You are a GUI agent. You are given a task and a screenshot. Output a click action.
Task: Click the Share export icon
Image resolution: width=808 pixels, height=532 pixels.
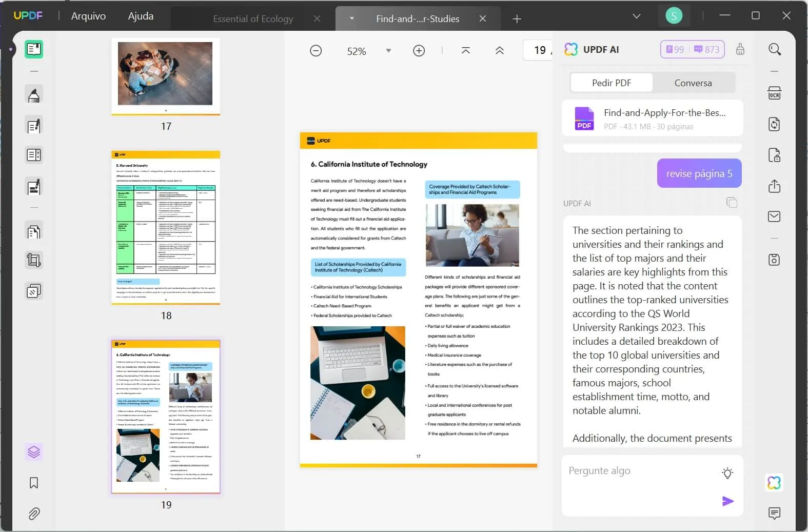(x=775, y=186)
